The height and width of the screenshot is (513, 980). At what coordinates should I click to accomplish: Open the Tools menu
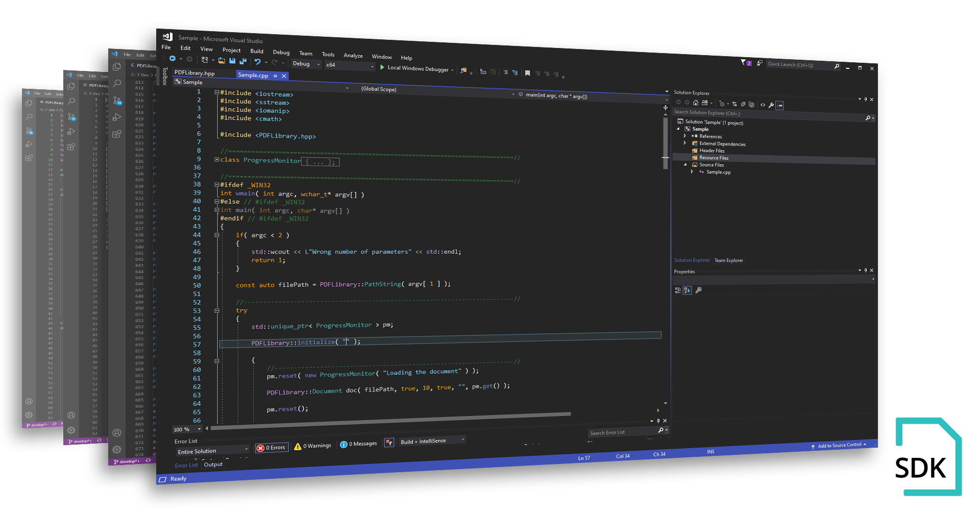click(328, 54)
